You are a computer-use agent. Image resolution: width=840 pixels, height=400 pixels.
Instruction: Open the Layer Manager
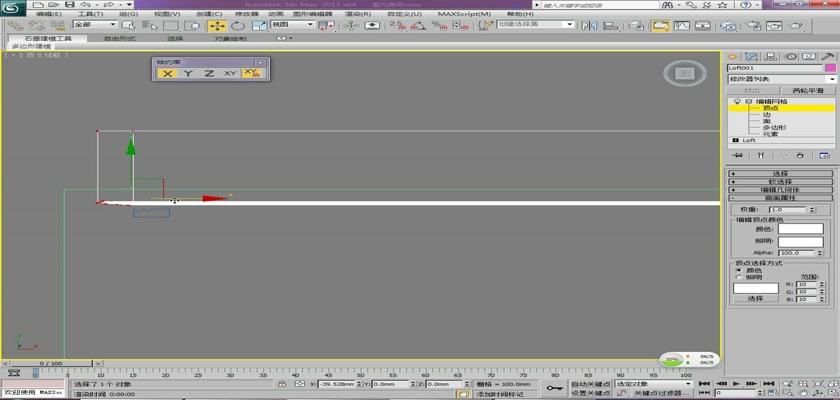[636, 26]
